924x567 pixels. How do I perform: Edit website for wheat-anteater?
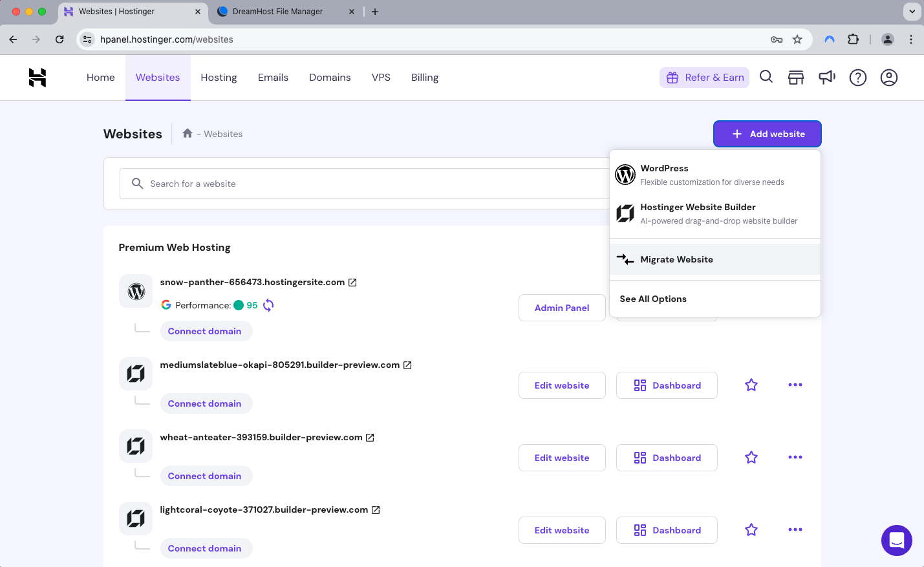tap(562, 458)
